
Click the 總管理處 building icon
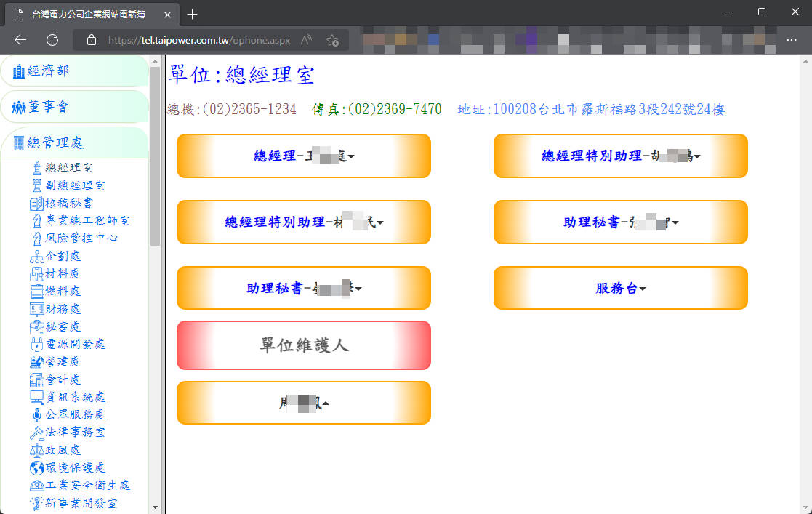click(x=19, y=143)
